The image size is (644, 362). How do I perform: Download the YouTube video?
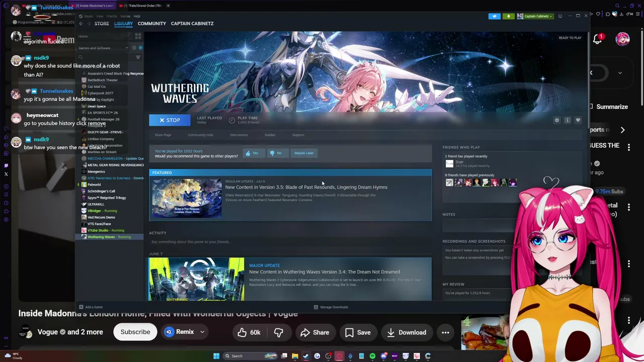(x=406, y=332)
